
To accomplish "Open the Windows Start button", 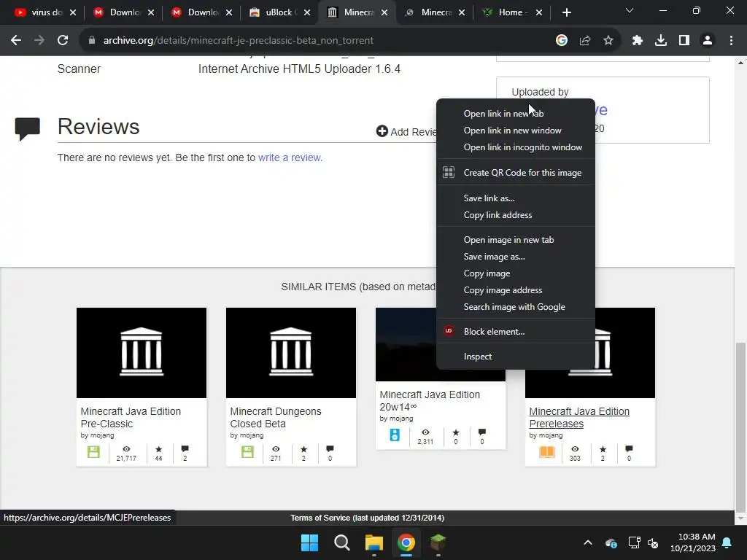I will pos(309,542).
